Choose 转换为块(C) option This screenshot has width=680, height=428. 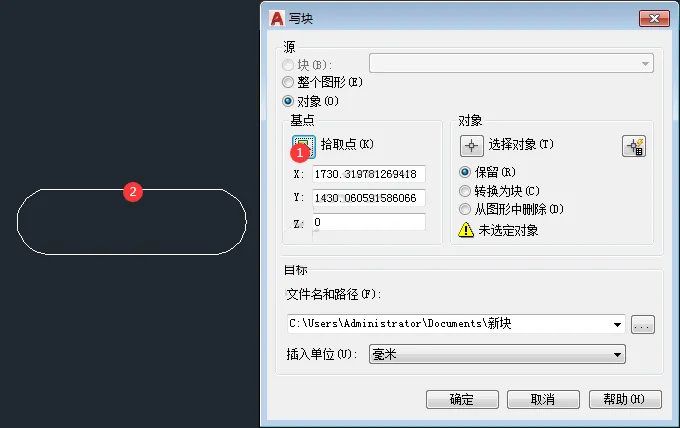tap(464, 191)
